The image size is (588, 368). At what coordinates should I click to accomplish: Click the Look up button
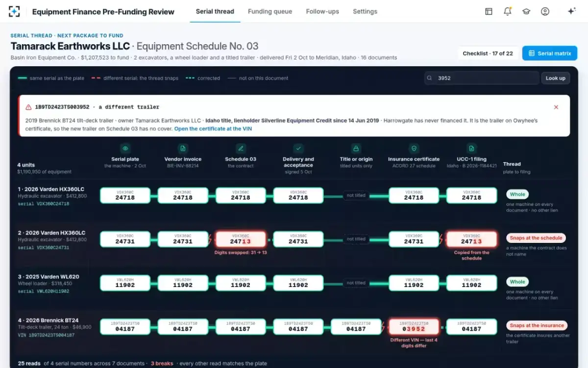556,78
